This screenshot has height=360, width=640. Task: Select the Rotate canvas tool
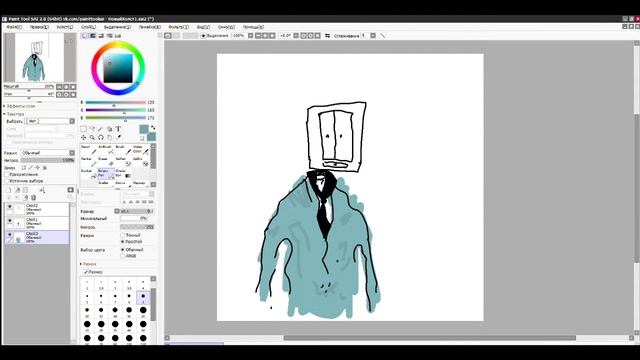[x=100, y=138]
